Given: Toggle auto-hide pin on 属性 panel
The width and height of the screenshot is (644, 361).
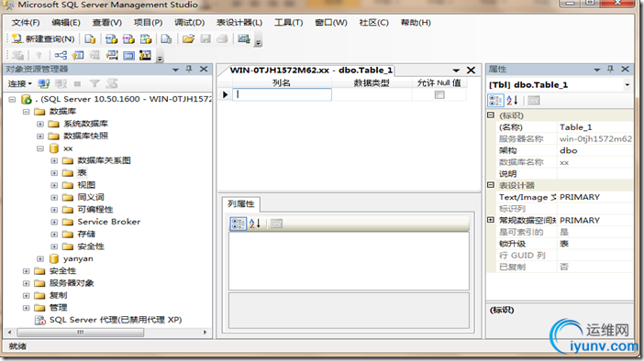Looking at the screenshot, I should 610,69.
